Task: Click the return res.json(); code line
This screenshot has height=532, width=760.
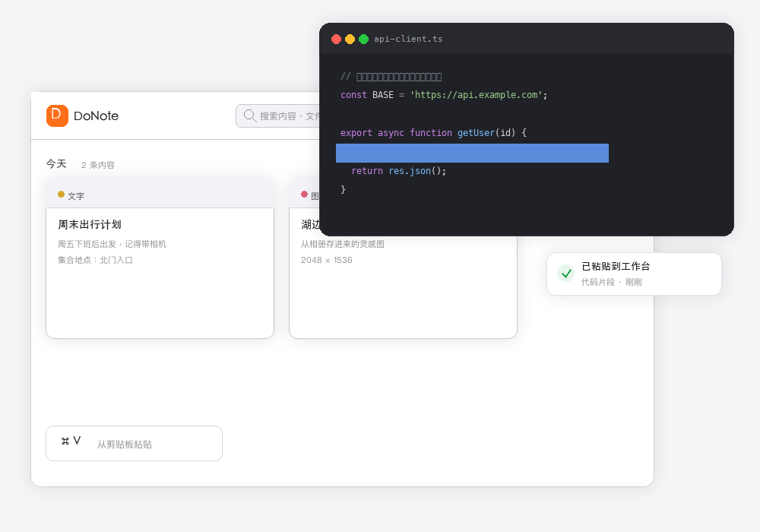Action: click(x=399, y=171)
